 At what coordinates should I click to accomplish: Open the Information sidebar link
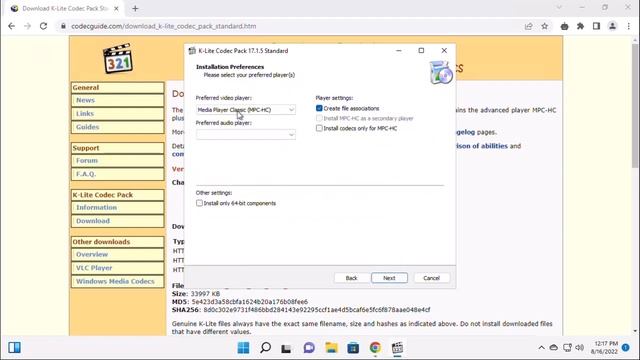[118, 207]
